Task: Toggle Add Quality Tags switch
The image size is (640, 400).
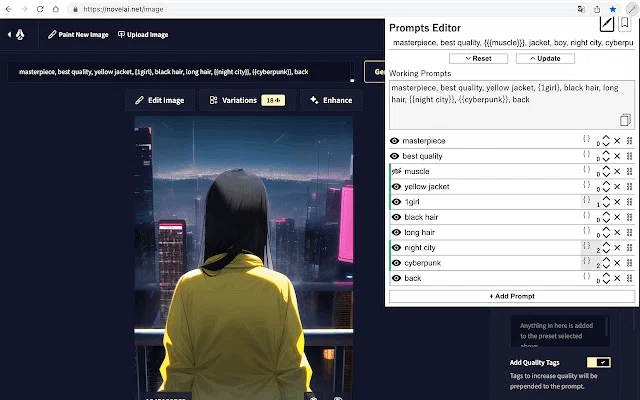Action: (599, 362)
